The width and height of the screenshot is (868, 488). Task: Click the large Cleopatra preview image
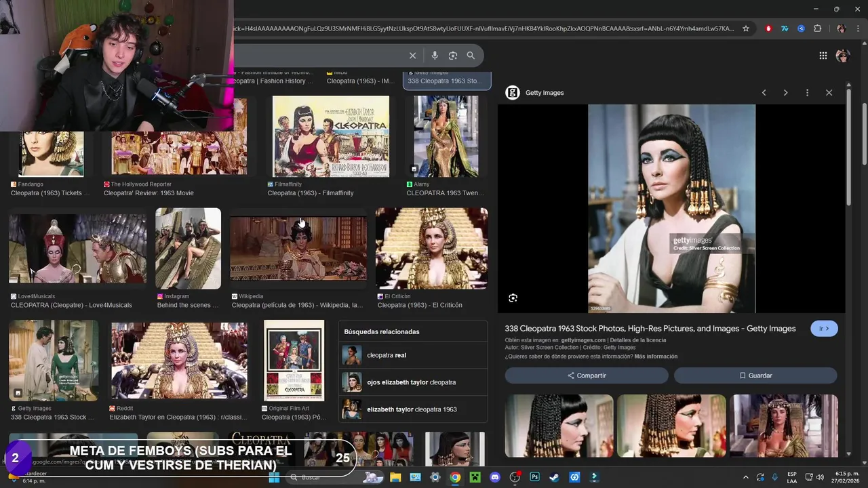click(671, 209)
